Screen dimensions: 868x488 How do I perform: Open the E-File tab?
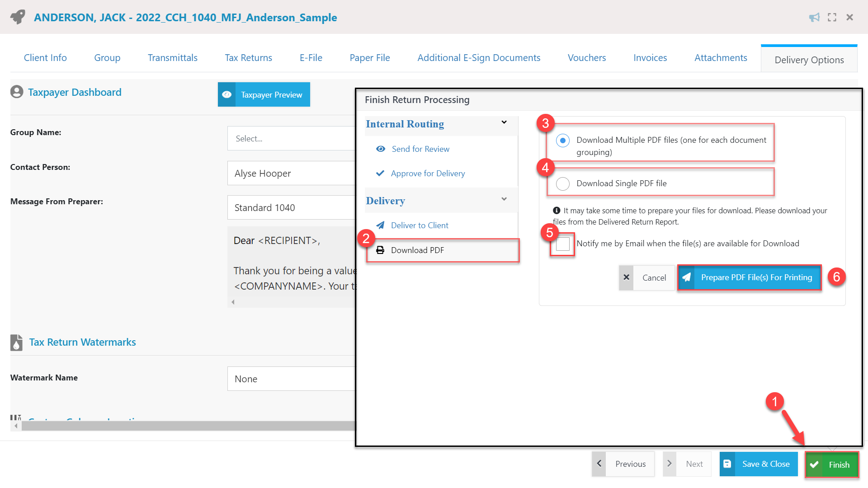[x=311, y=58]
